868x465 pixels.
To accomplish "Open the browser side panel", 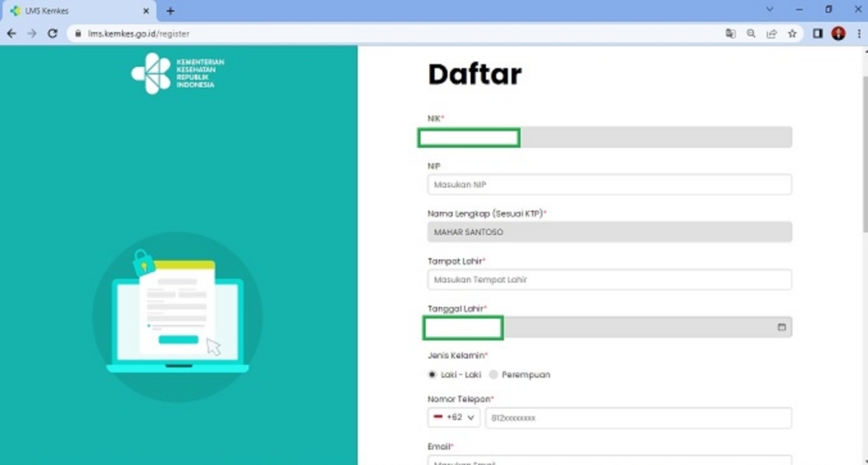I will pyautogui.click(x=818, y=34).
